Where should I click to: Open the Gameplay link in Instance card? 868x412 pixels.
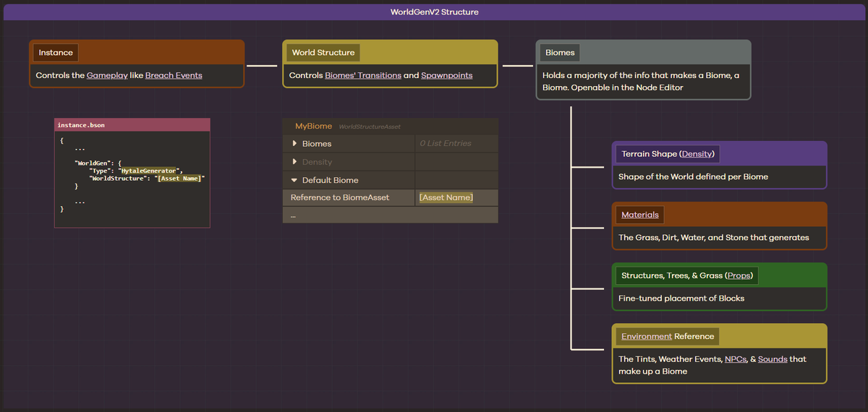(x=107, y=75)
